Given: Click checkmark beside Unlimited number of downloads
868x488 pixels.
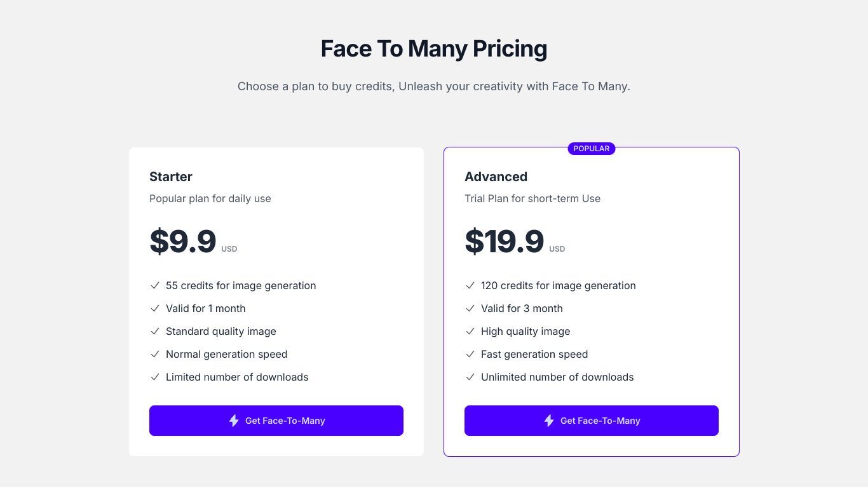Looking at the screenshot, I should pyautogui.click(x=470, y=377).
